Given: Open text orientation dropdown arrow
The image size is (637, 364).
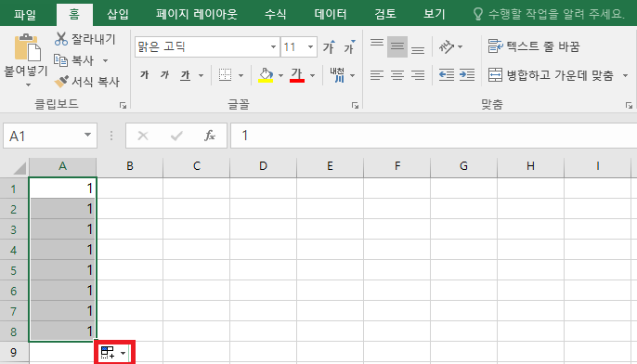Looking at the screenshot, I should click(460, 47).
